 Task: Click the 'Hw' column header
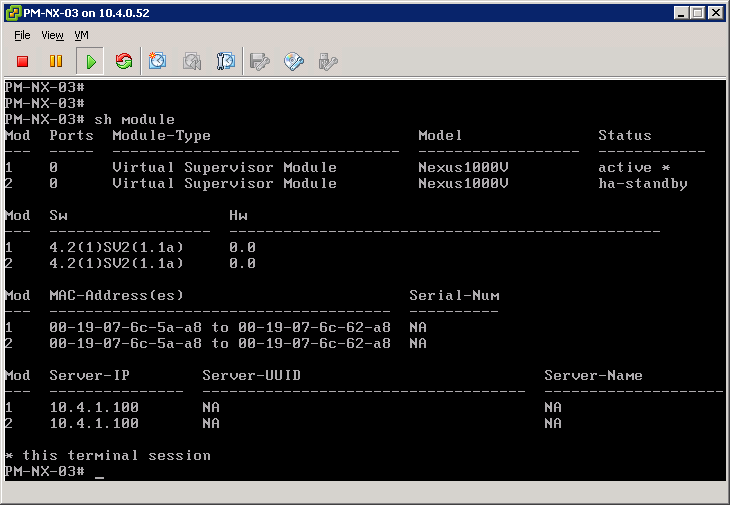(238, 215)
